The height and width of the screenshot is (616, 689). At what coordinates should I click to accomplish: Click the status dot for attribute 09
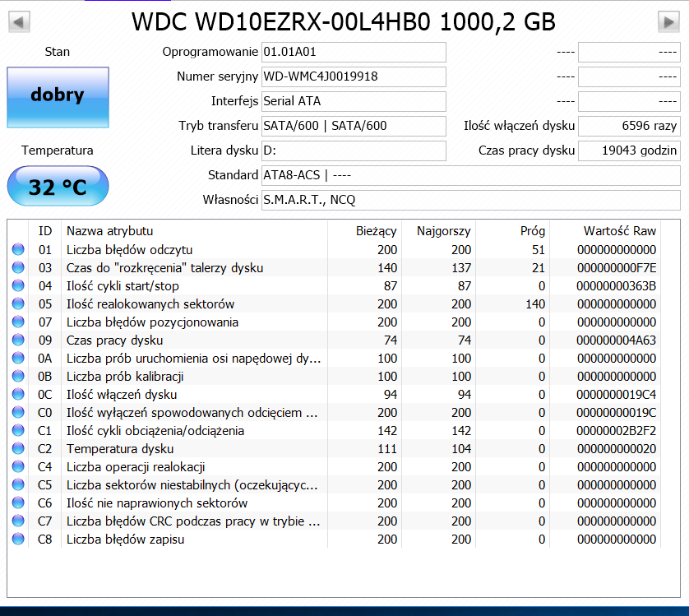click(18, 340)
